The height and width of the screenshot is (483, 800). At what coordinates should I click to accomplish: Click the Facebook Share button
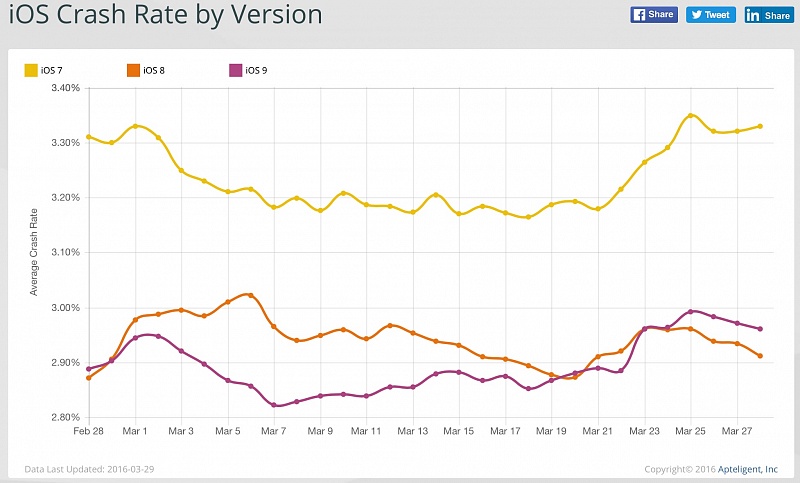click(x=654, y=14)
